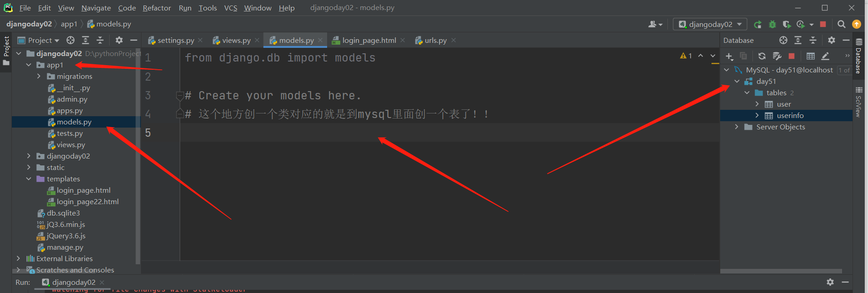Click the duplicate data source icon

(x=743, y=56)
